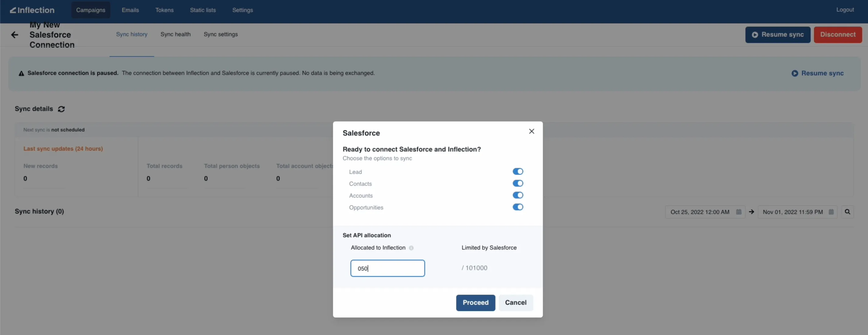The height and width of the screenshot is (335, 868).
Task: Click the search magnifier for sync history
Action: tap(847, 212)
